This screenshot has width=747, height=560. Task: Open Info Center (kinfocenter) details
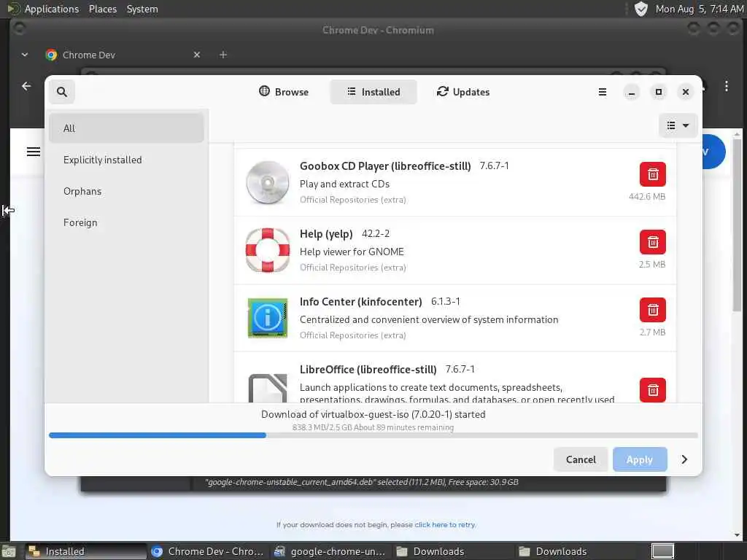click(x=455, y=318)
